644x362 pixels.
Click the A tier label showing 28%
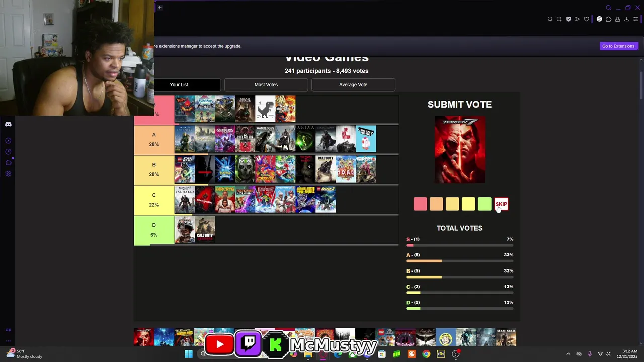[154, 139]
